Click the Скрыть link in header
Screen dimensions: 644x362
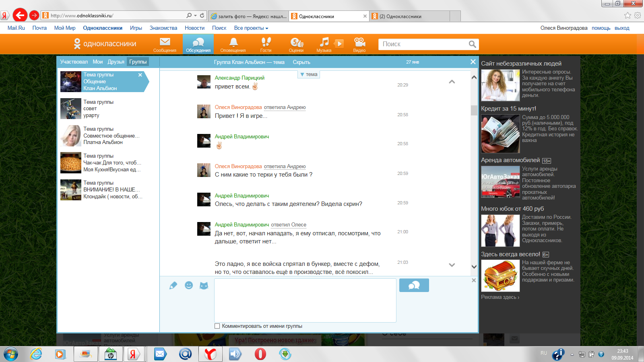click(301, 62)
